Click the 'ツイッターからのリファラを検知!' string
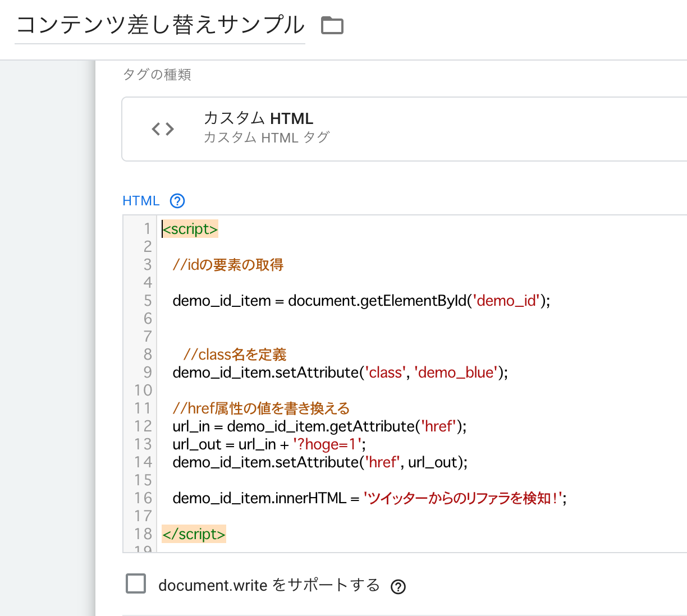This screenshot has height=616, width=687. (x=463, y=498)
